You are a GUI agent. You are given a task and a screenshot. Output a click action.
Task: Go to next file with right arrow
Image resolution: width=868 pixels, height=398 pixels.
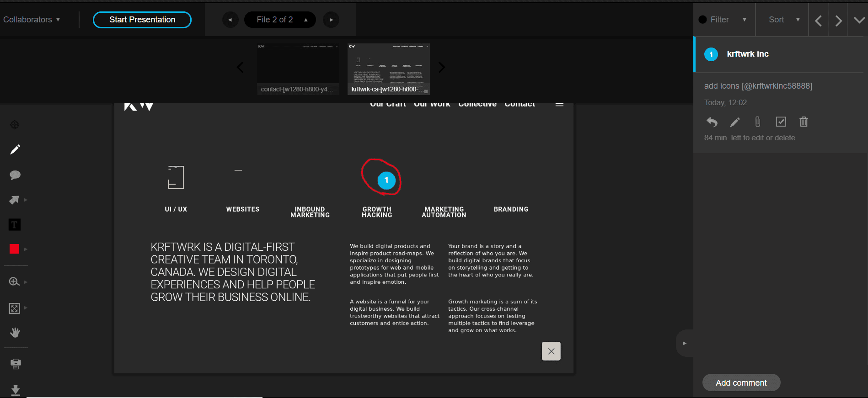pyautogui.click(x=331, y=20)
